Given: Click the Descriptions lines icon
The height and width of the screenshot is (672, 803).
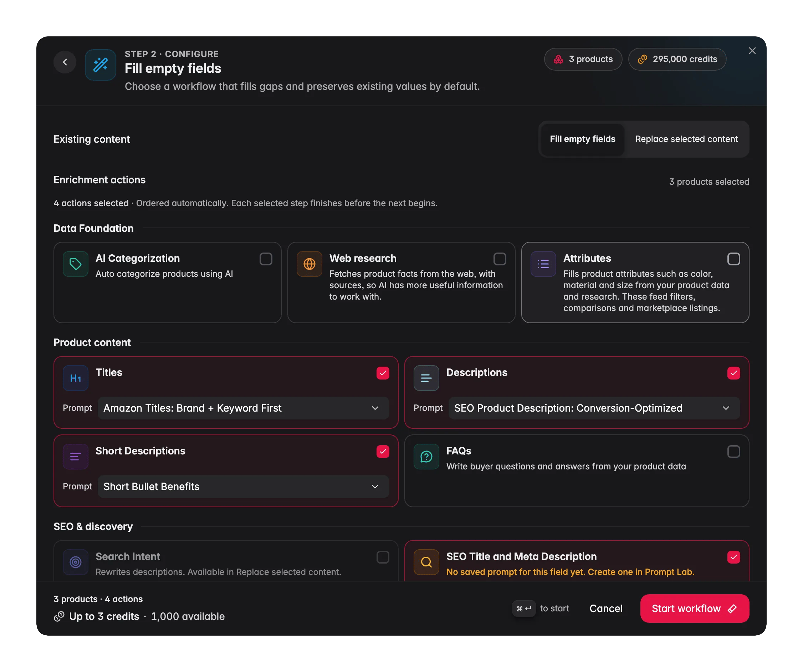Looking at the screenshot, I should 426,378.
